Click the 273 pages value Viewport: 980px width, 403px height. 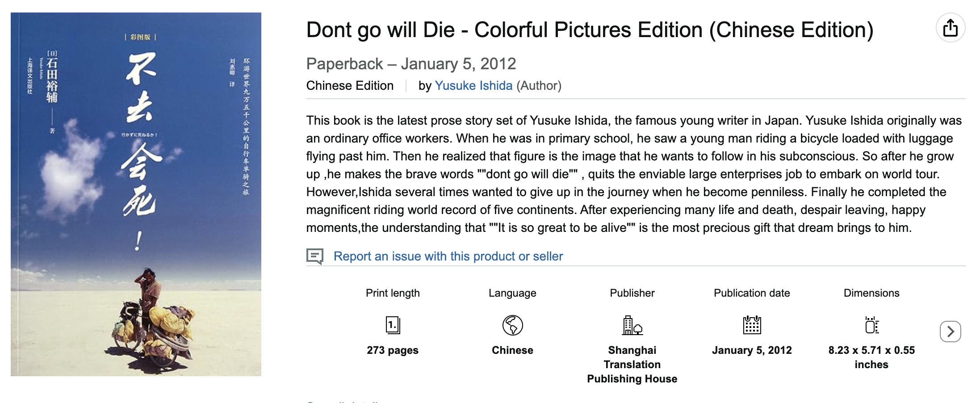coord(393,350)
